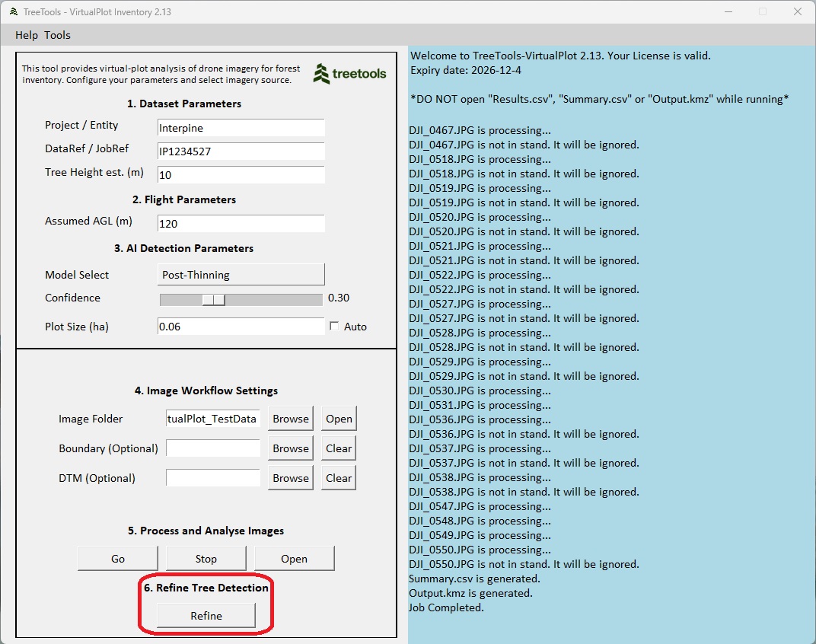The height and width of the screenshot is (644, 816).
Task: Open the Model Select dropdown
Action: coord(241,275)
